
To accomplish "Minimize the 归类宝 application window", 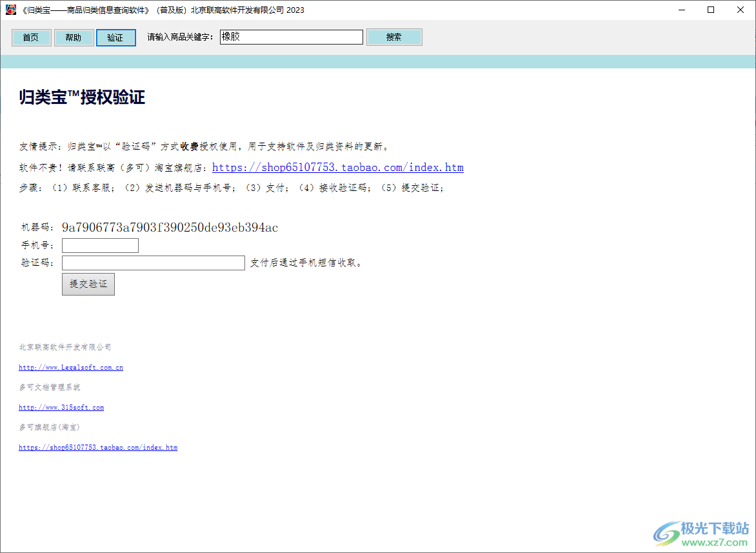I will coord(682,10).
